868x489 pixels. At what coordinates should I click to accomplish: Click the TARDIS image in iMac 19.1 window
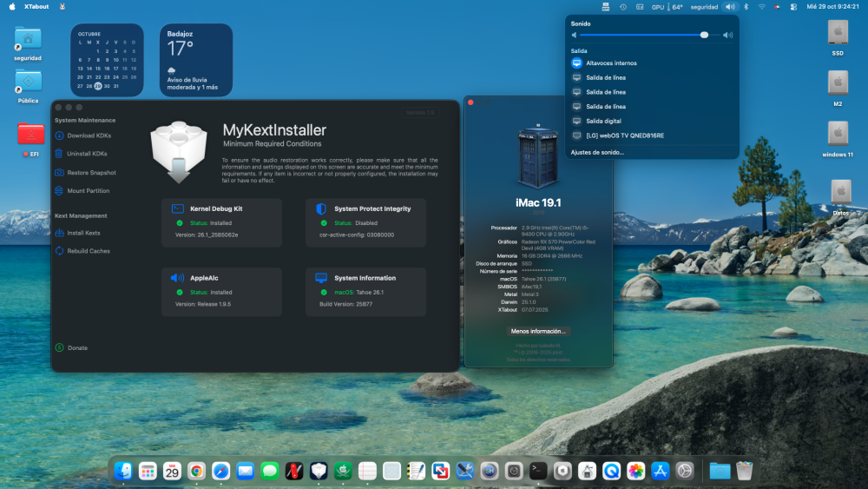538,156
